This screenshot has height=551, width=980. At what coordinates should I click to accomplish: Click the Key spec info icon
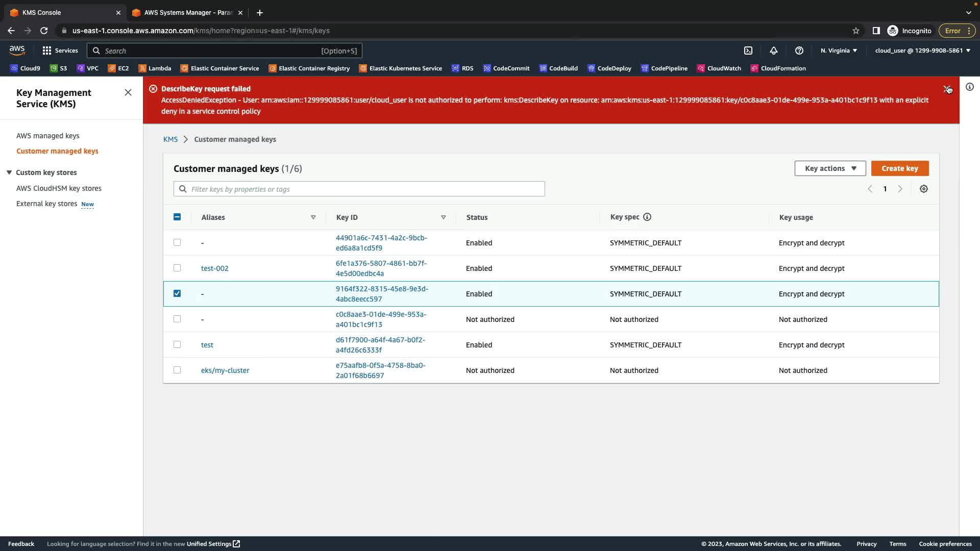point(647,217)
